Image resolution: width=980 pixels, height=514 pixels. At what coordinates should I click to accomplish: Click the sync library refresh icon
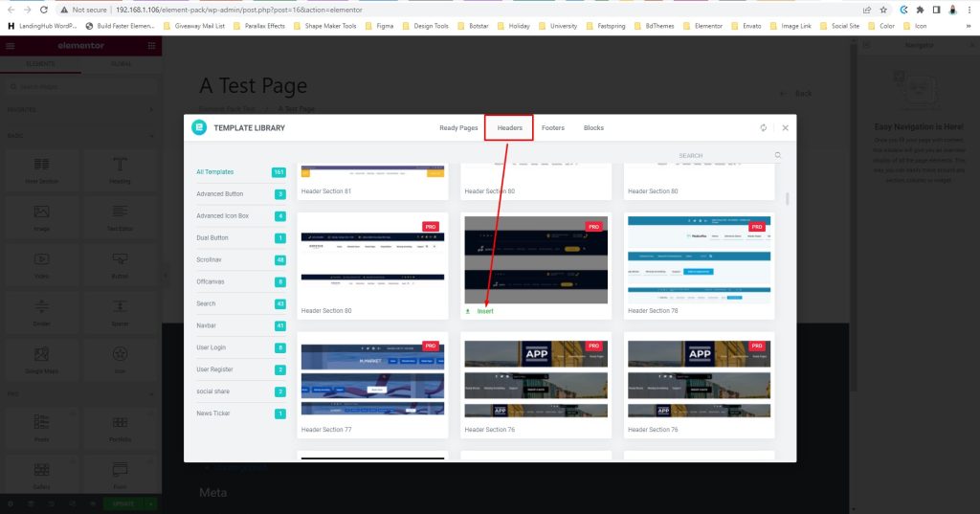click(763, 127)
